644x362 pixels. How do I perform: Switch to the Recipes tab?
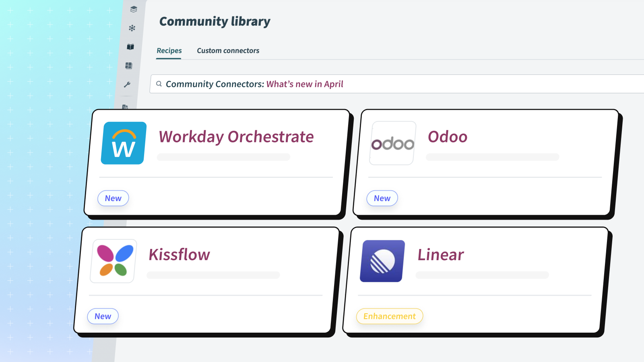tap(169, 51)
